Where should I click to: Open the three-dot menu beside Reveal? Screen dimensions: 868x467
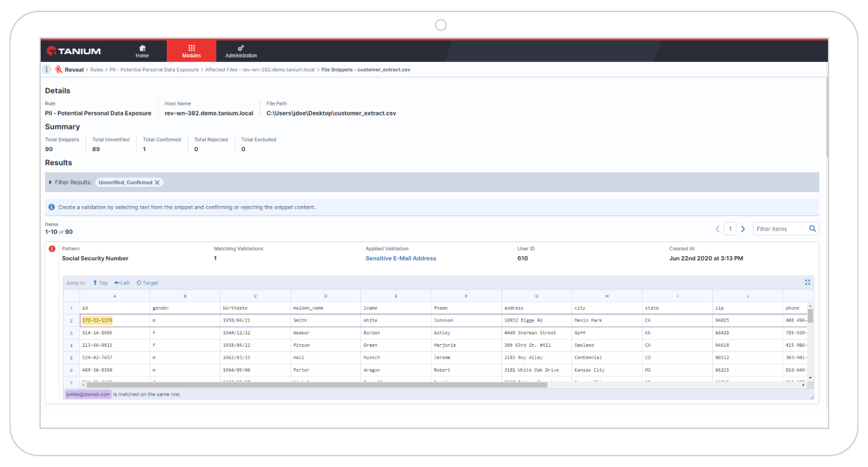[47, 69]
